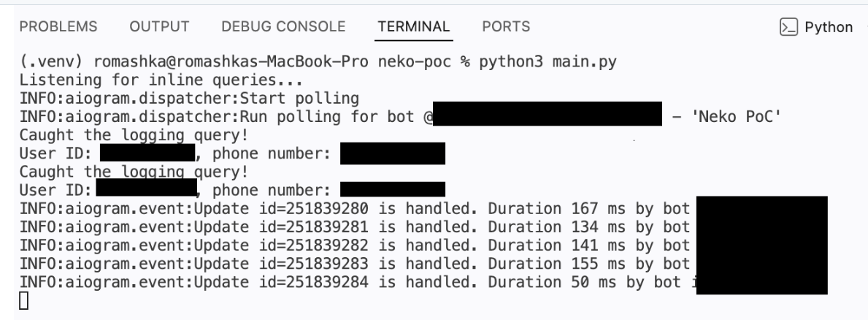The image size is (868, 320).
Task: Click the redacted bot username block
Action: tap(547, 117)
